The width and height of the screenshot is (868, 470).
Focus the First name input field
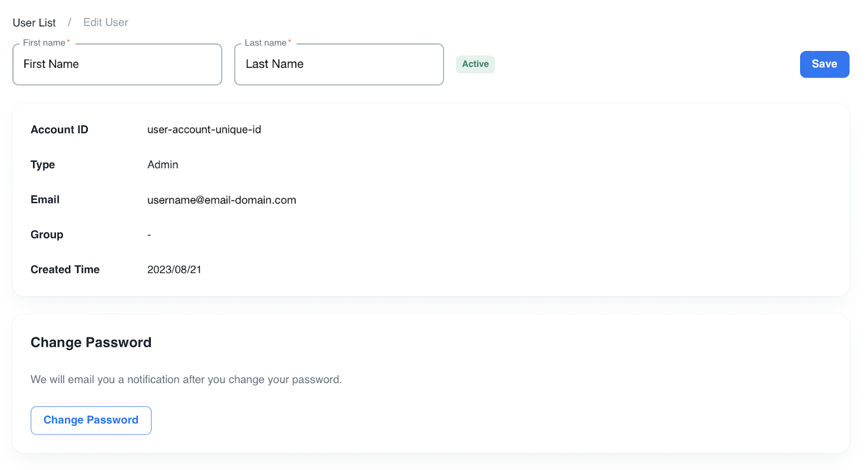coord(117,65)
